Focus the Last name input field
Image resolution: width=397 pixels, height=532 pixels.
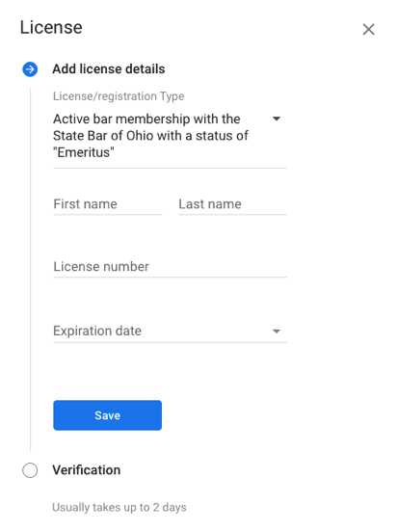233,204
